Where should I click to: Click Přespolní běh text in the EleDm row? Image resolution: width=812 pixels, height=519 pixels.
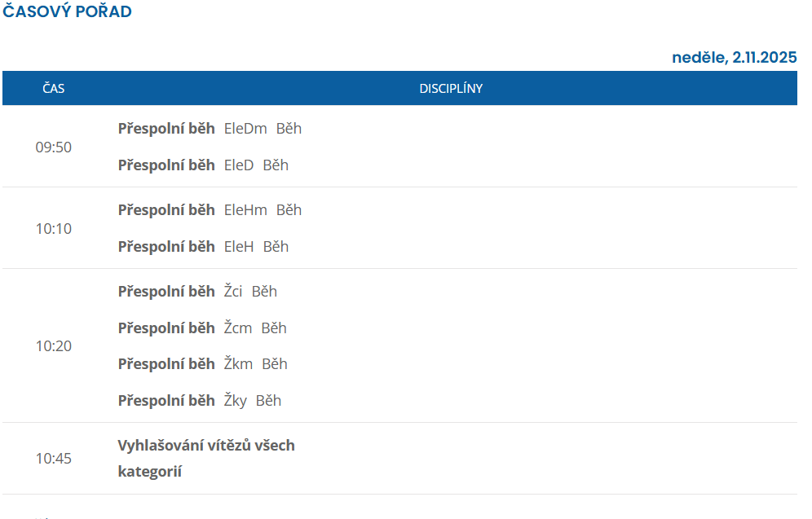click(166, 129)
